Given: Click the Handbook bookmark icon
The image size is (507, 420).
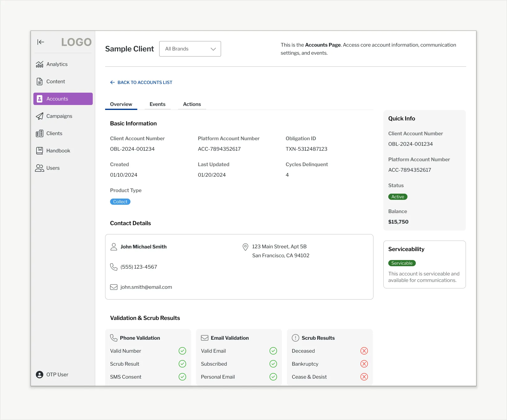Looking at the screenshot, I should [x=40, y=151].
